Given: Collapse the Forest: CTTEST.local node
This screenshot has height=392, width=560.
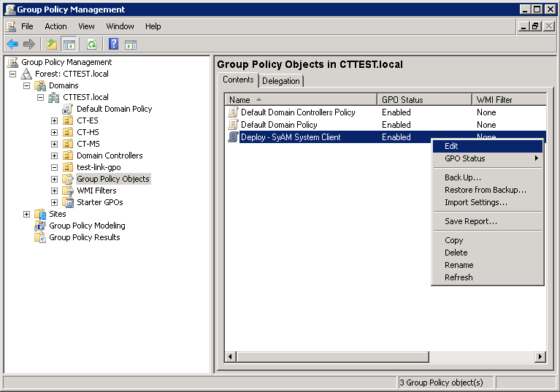Looking at the screenshot, I should 13,74.
